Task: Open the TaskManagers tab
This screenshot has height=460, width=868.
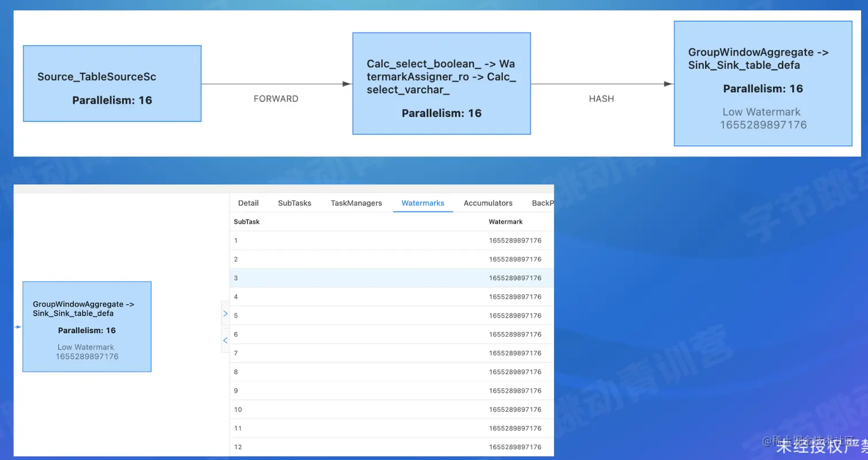Action: coord(356,203)
